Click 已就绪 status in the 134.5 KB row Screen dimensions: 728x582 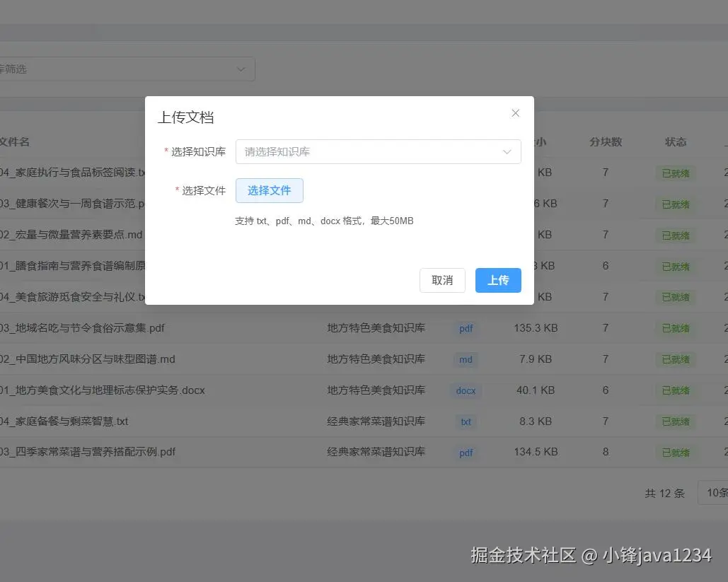point(676,453)
